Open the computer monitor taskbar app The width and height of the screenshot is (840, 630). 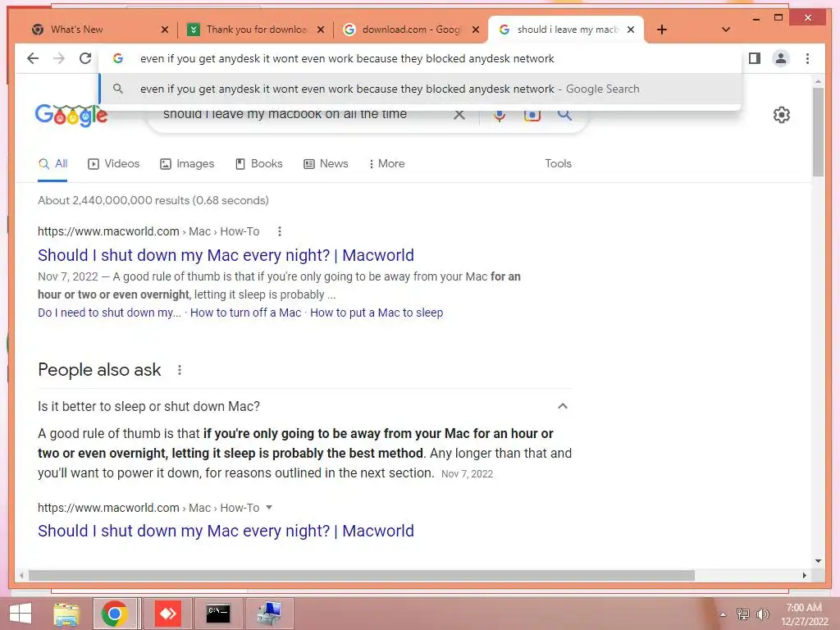point(269,614)
